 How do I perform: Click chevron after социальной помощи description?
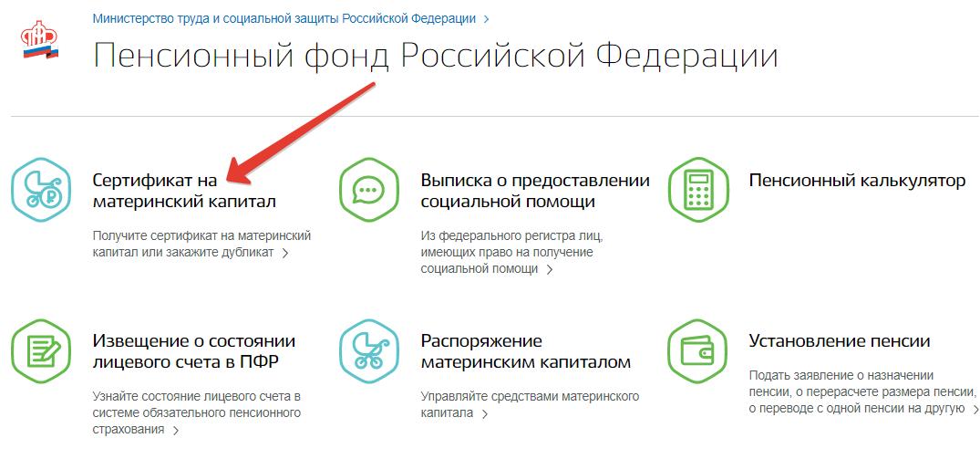click(550, 270)
